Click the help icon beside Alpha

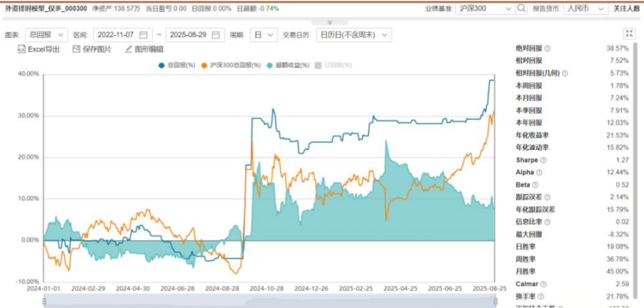539,173
